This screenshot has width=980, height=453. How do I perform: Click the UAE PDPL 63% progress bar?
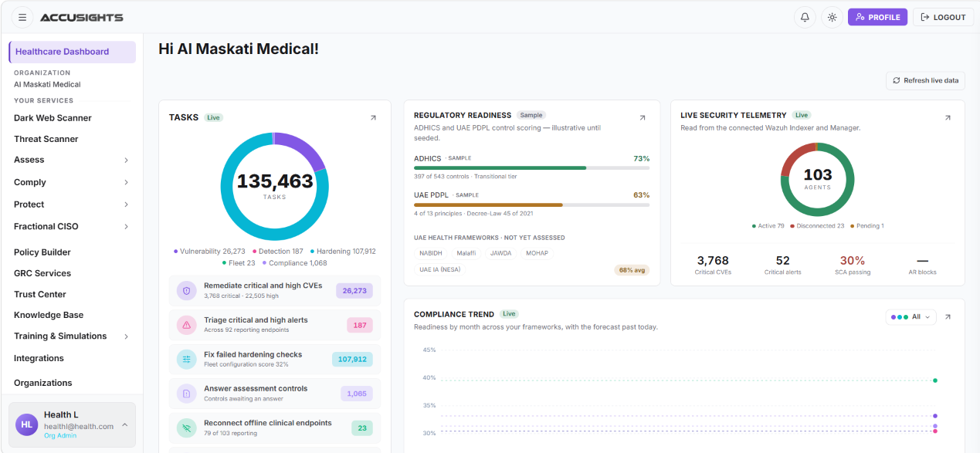(x=531, y=205)
